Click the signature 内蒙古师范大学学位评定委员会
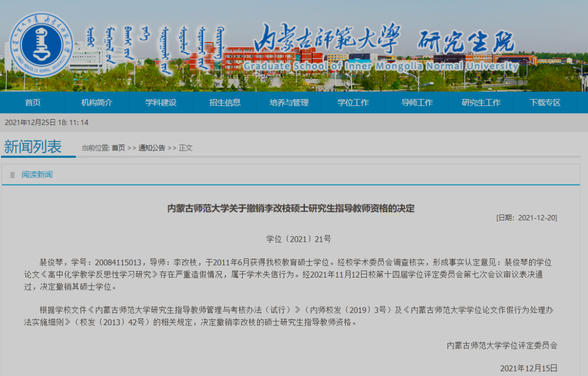588x376 pixels. (502, 346)
